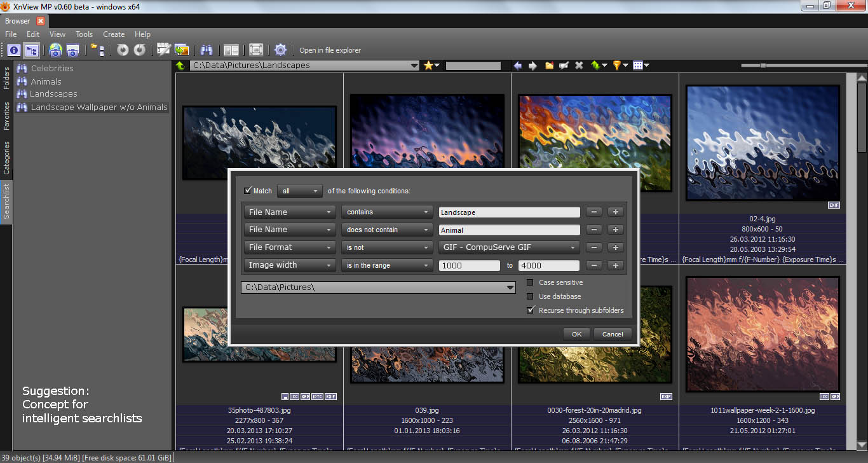868x463 pixels.
Task: Open the Help menu
Action: (x=142, y=34)
